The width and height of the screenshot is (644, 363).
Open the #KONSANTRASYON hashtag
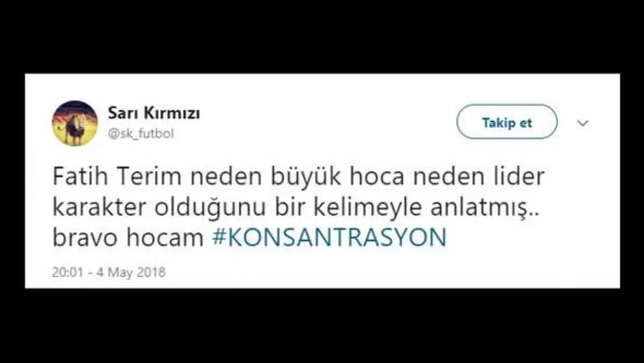point(330,237)
